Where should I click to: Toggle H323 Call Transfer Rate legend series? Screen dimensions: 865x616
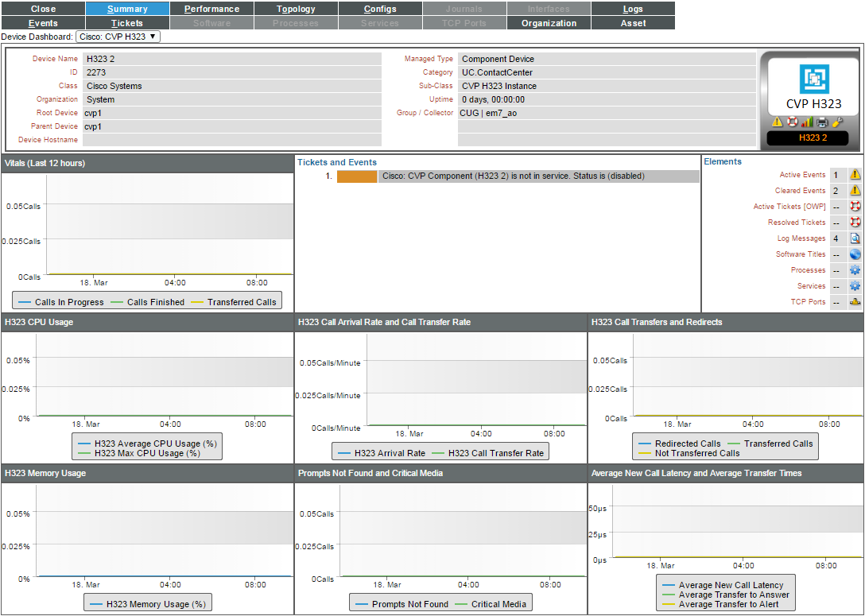click(487, 453)
